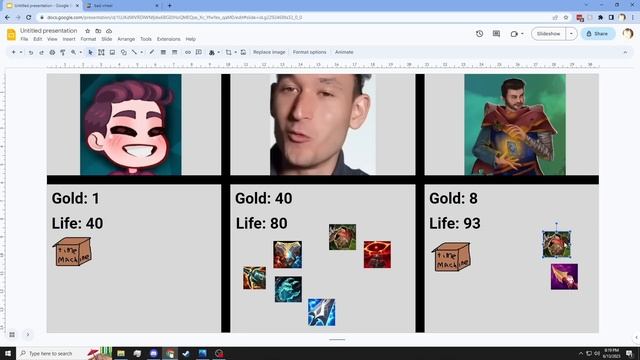Choose the select cursor tool

90,52
